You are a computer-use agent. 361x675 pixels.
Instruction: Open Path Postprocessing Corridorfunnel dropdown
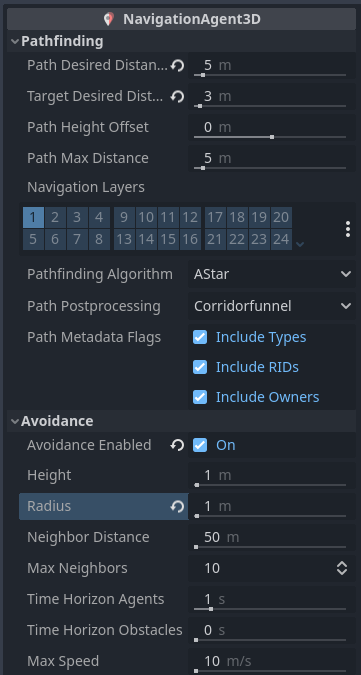pos(272,306)
